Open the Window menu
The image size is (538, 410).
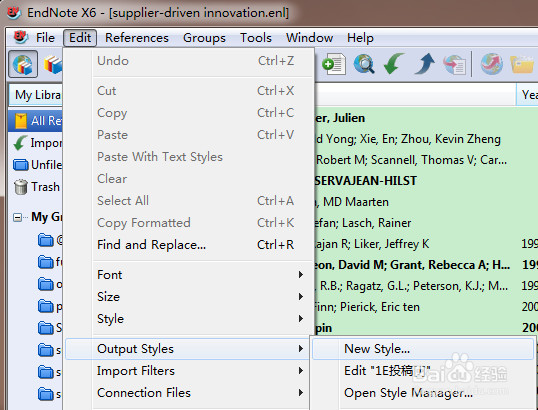click(309, 37)
